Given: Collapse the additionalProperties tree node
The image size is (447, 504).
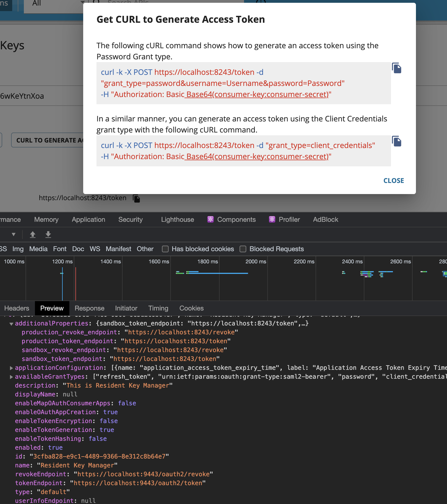Looking at the screenshot, I should 11,323.
